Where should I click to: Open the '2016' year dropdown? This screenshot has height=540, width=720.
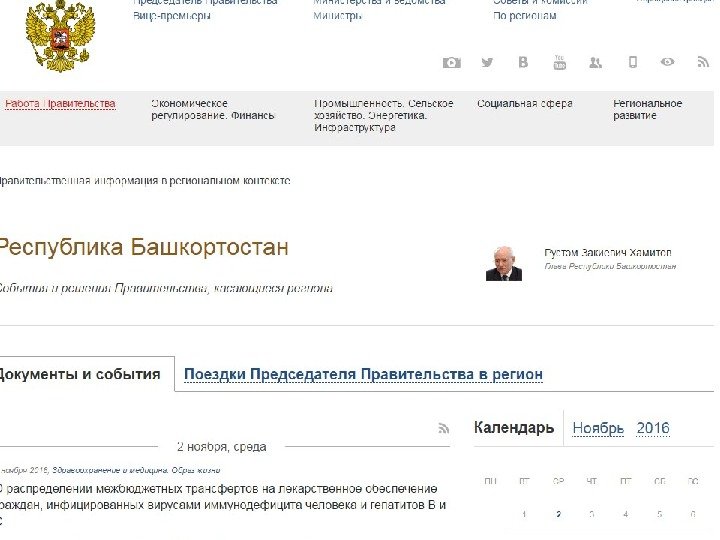click(653, 428)
